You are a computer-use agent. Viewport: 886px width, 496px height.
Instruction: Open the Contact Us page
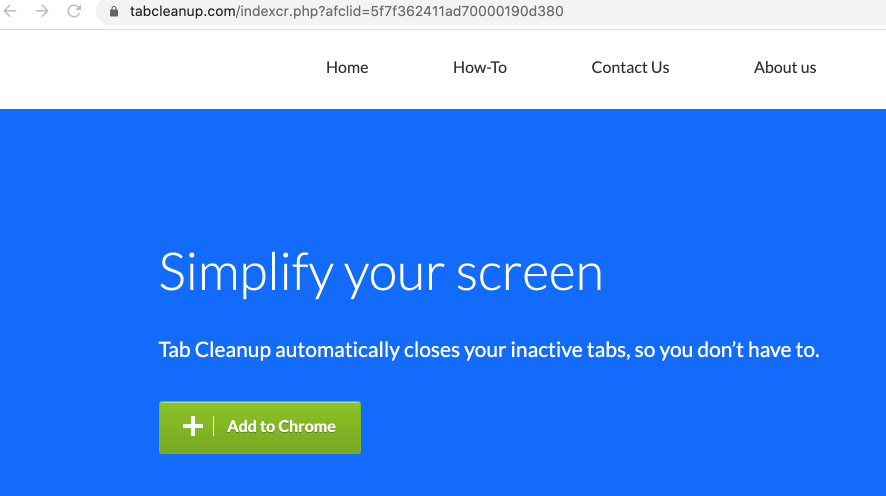tap(630, 68)
